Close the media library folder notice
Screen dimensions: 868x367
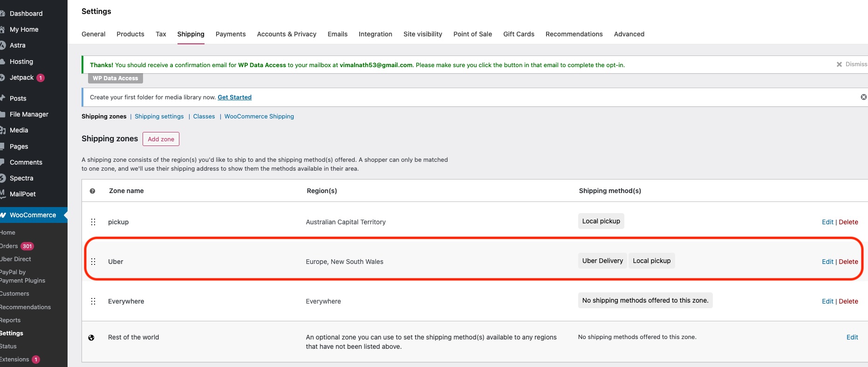point(863,97)
